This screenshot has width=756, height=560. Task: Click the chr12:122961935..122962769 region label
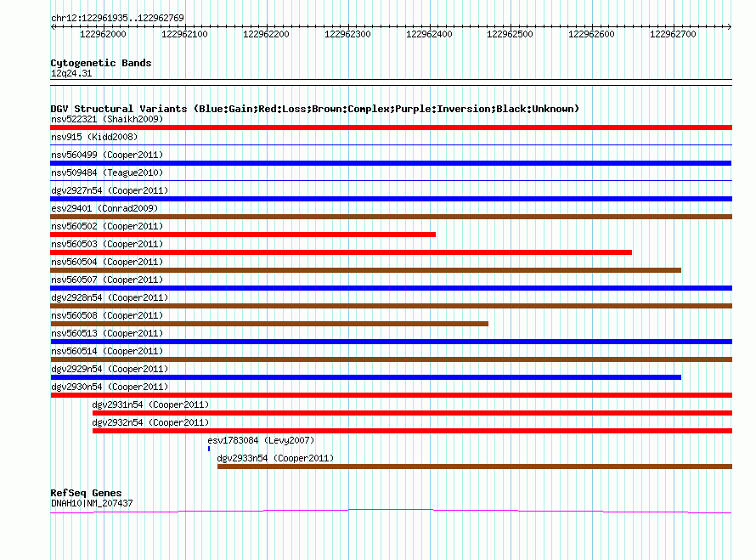coord(117,18)
